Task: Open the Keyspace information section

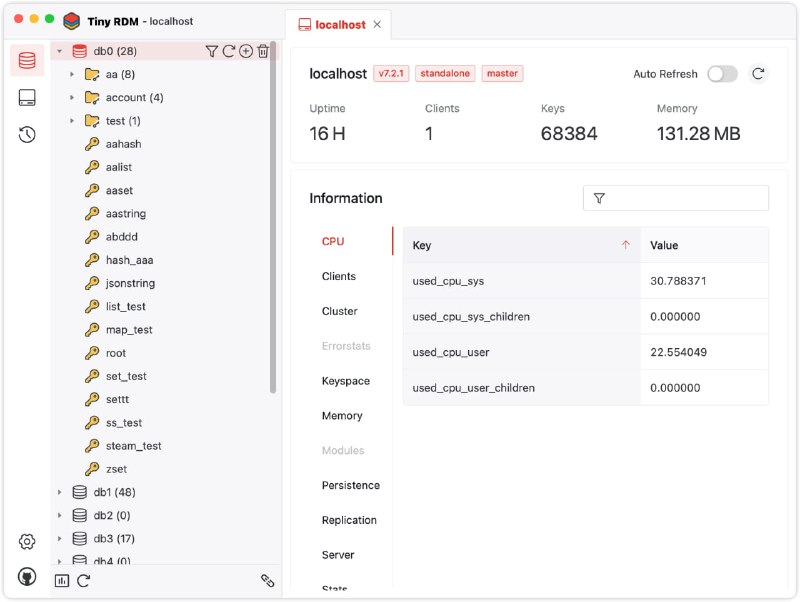Action: click(346, 380)
